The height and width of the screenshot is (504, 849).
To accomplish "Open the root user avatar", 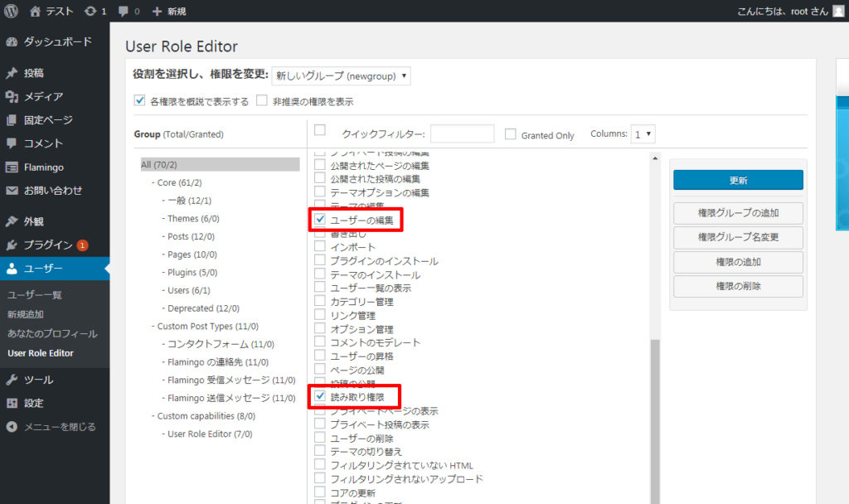I will click(838, 12).
